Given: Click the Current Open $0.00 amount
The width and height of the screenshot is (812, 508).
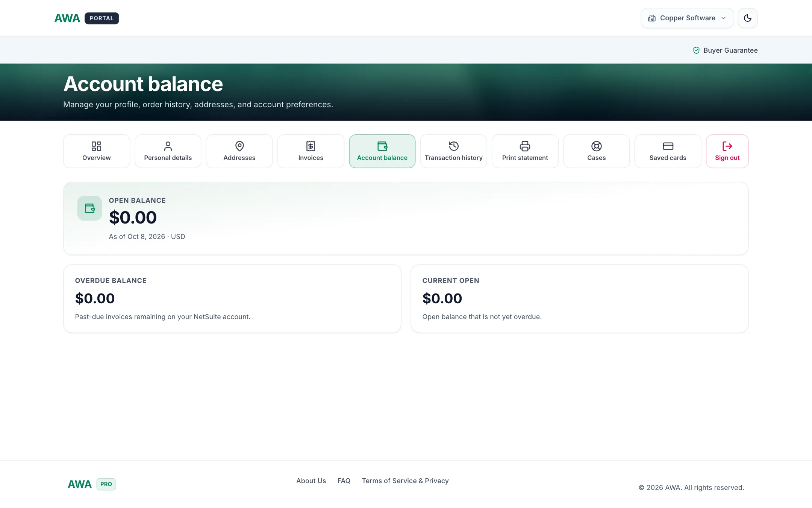Looking at the screenshot, I should coord(442,298).
